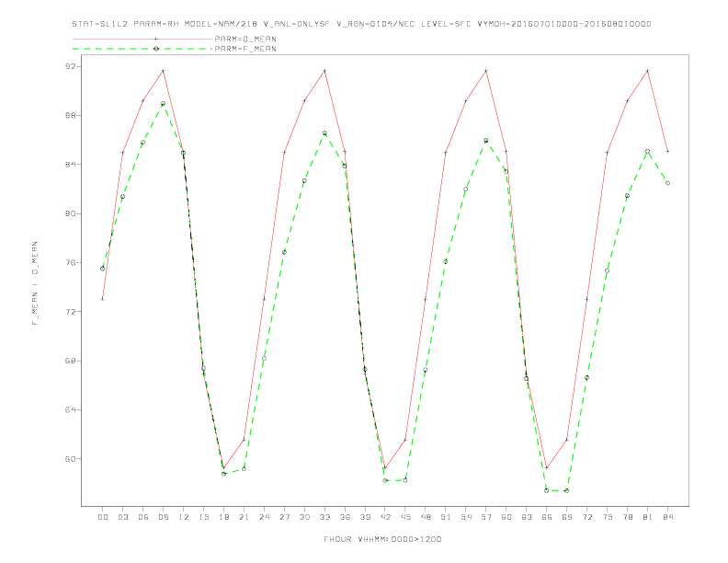728x563 pixels.
Task: Click the y-axis tick label 60
Action: click(70, 459)
